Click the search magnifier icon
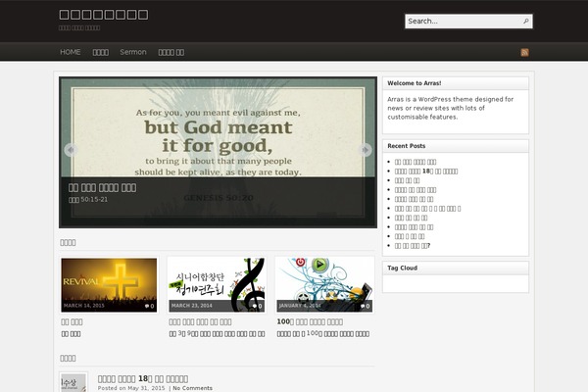 click(x=526, y=21)
